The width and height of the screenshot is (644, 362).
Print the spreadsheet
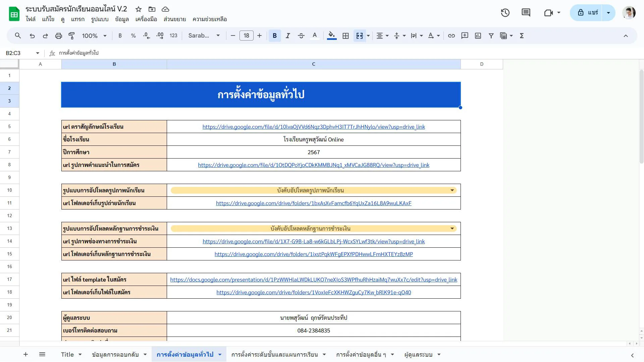click(x=59, y=36)
